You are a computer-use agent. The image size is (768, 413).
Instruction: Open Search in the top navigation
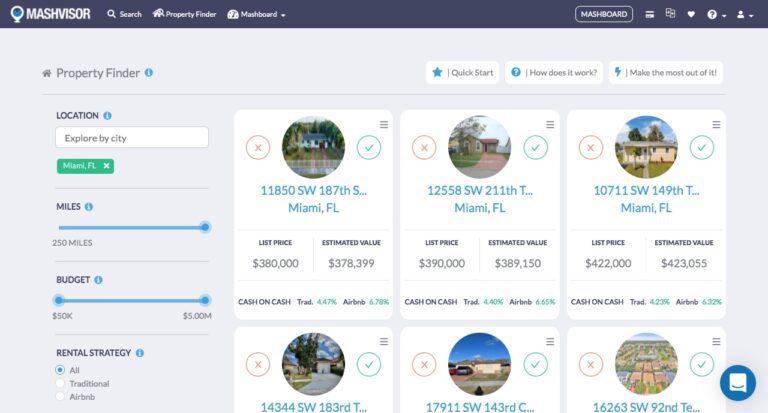124,15
